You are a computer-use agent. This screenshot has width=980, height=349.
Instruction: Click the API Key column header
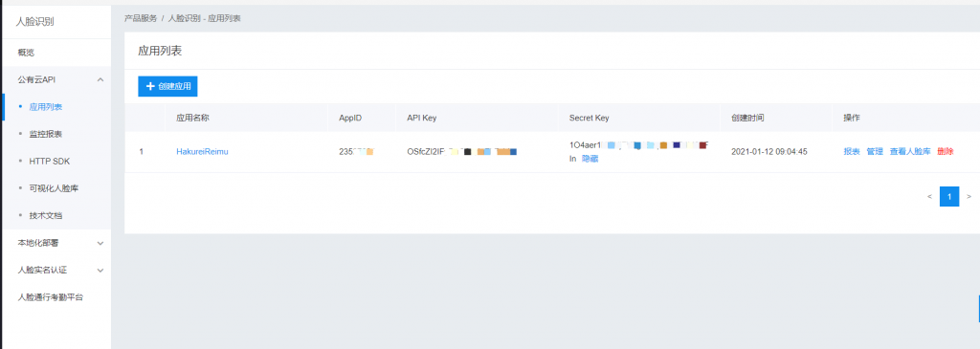point(421,118)
